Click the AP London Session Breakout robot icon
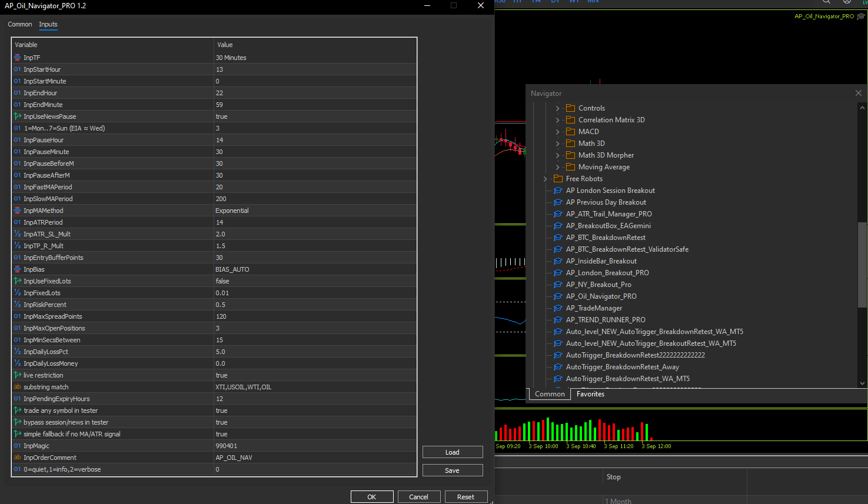This screenshot has height=504, width=868. (x=558, y=191)
